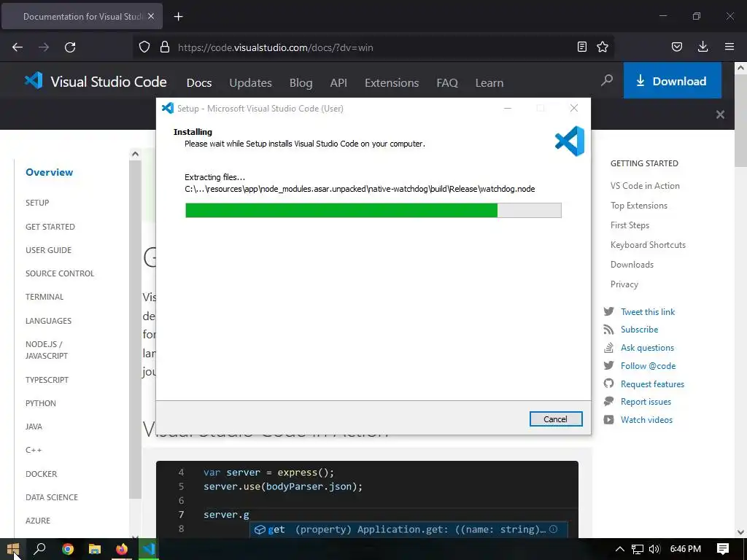Bookmark this page with the star icon
The height and width of the screenshot is (560, 747).
point(603,47)
